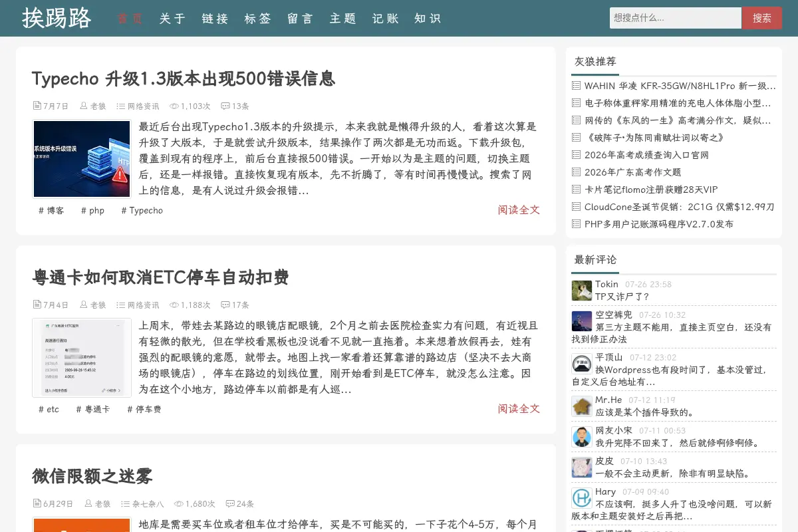Open 平顶山's comment about 换Wordpress
Viewport: 798px width, 532px height.
point(672,376)
